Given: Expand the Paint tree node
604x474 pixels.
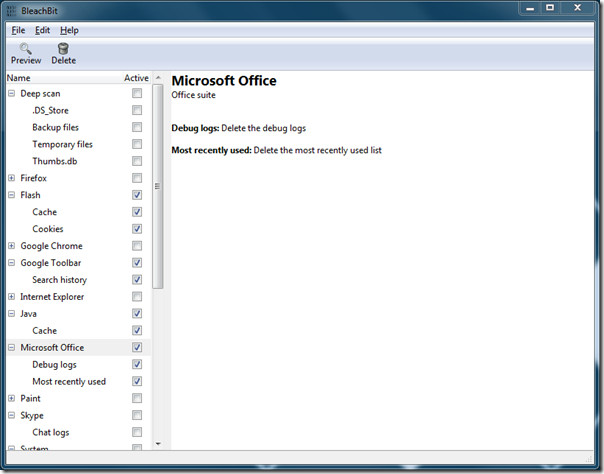Looking at the screenshot, I should 12,399.
